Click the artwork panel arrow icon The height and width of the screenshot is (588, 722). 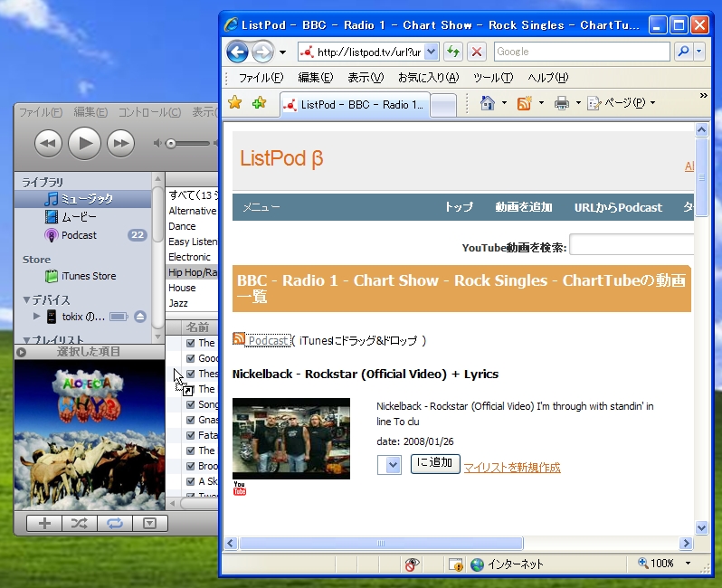(21, 352)
